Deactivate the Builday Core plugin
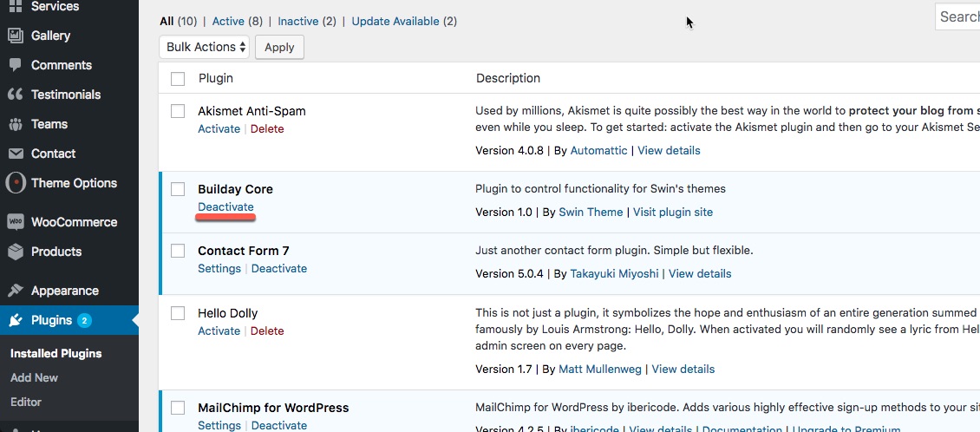This screenshot has width=980, height=432. click(x=225, y=207)
